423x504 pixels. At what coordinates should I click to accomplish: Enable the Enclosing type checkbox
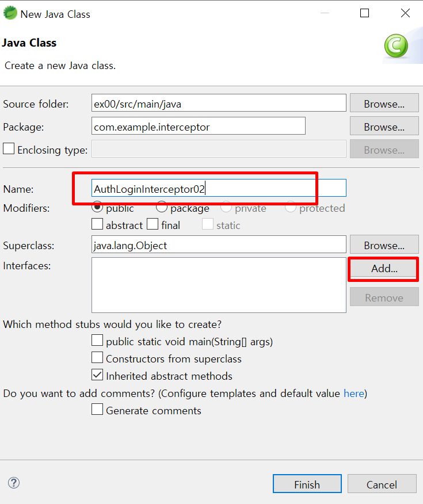tap(9, 149)
